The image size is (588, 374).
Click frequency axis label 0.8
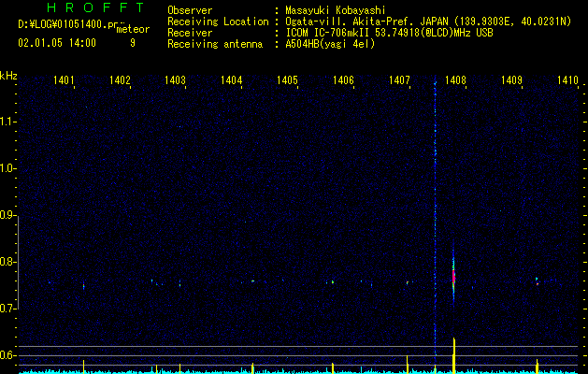(7, 262)
